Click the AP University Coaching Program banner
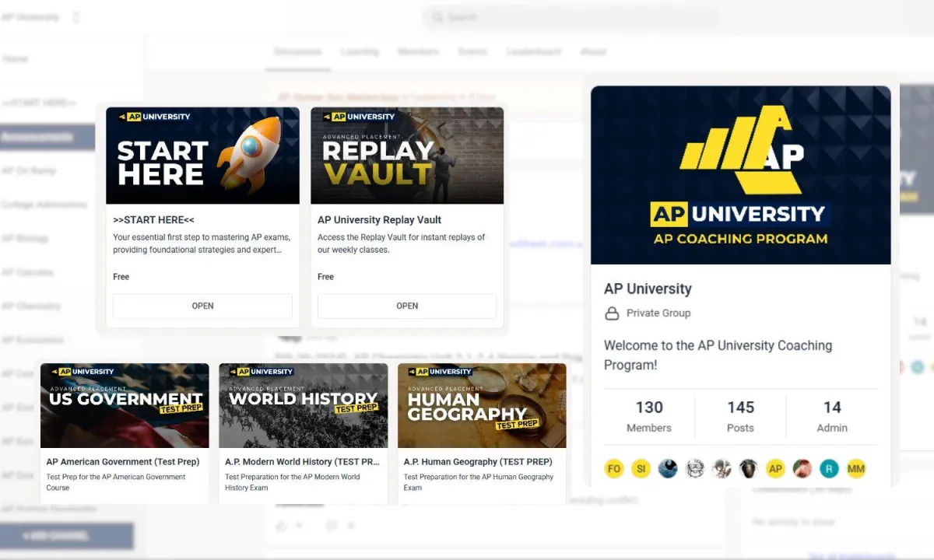Viewport: 934px width, 560px height. pyautogui.click(x=741, y=175)
